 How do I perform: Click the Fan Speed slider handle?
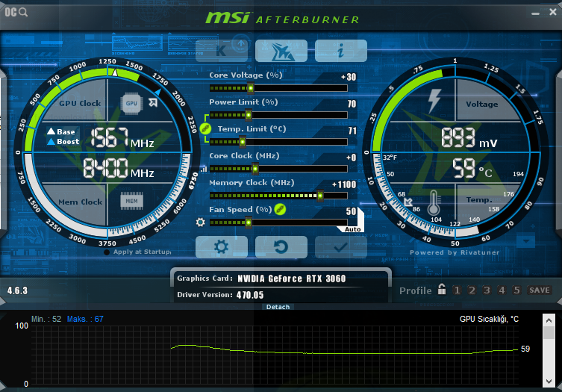249,223
